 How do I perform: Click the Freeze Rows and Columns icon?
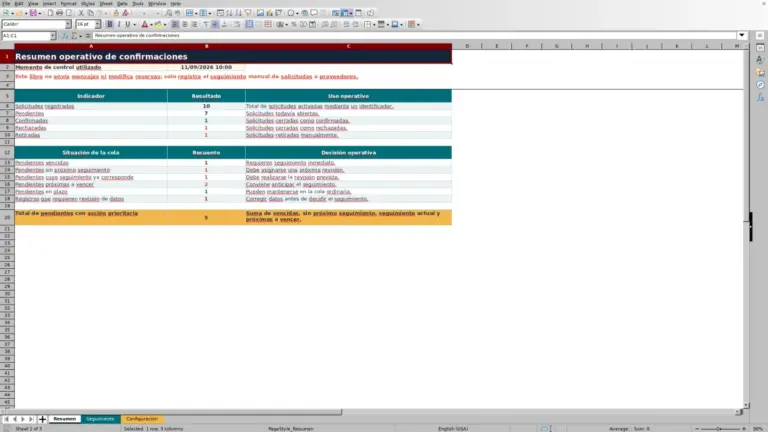tap(345, 13)
